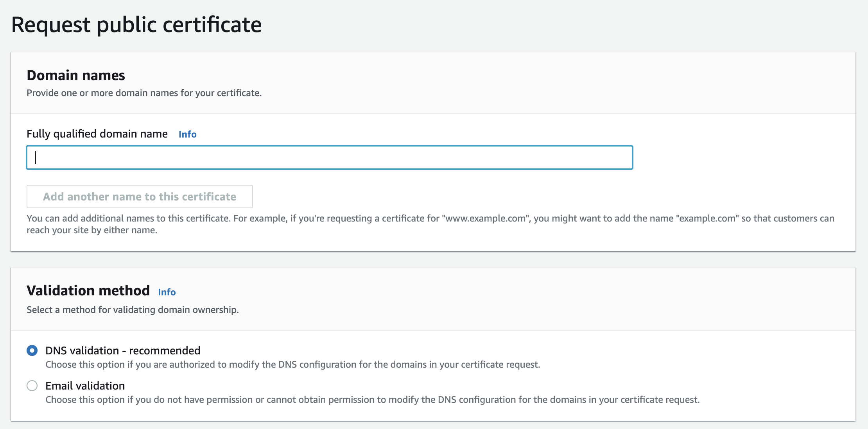Click 'Provide one or more domain names' subtitle
868x429 pixels.
click(144, 93)
